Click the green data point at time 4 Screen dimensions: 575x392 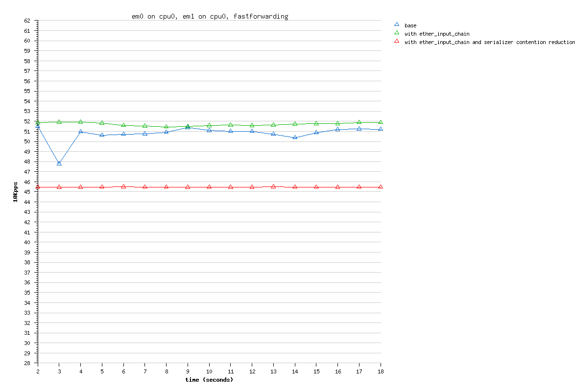click(80, 122)
